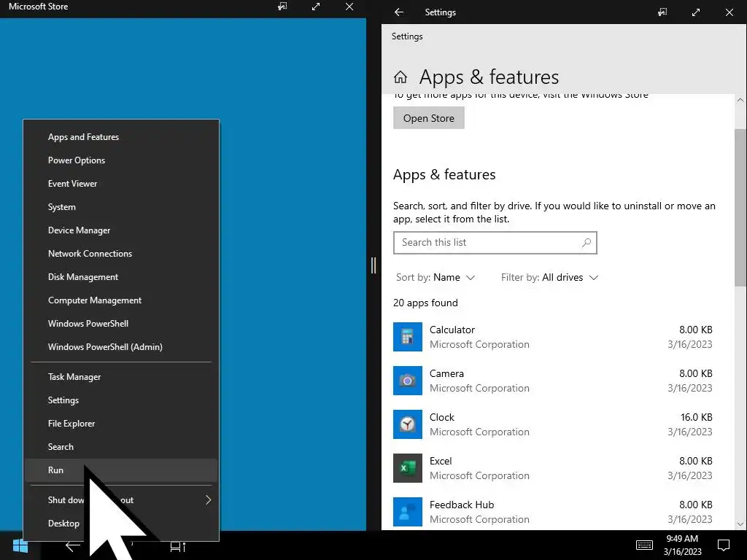Click the Microsoft Store window snap icon
Screen dimensions: 747x560
[x=282, y=7]
